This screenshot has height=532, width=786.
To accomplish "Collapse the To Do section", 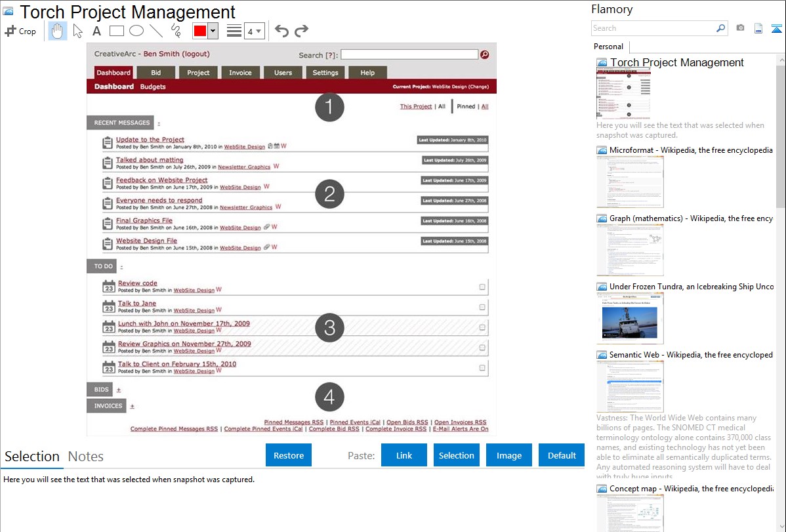I will pos(121,267).
